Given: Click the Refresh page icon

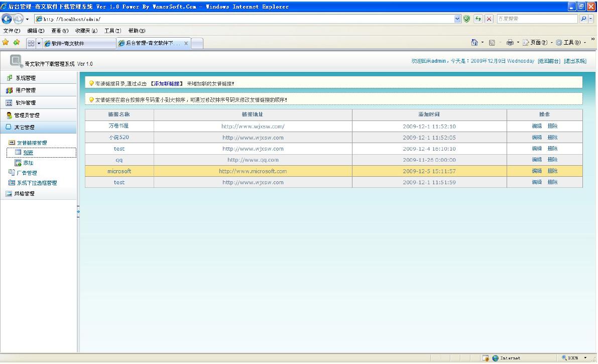Looking at the screenshot, I should [478, 19].
